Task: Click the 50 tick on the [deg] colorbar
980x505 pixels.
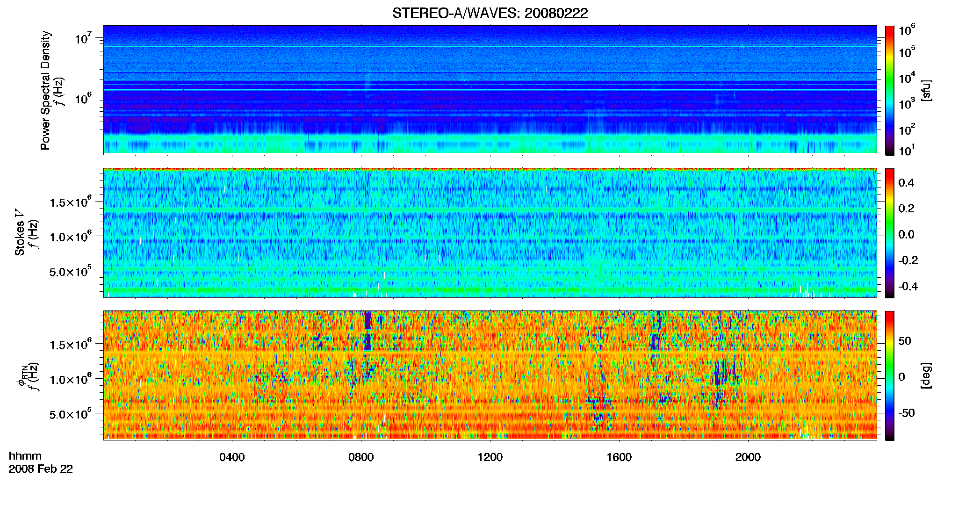Action: (905, 341)
